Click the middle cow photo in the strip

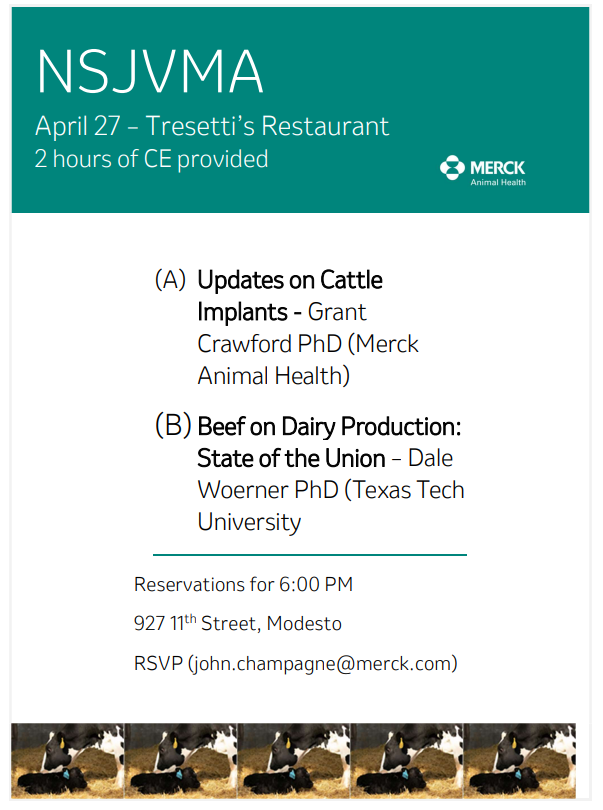coord(294,761)
